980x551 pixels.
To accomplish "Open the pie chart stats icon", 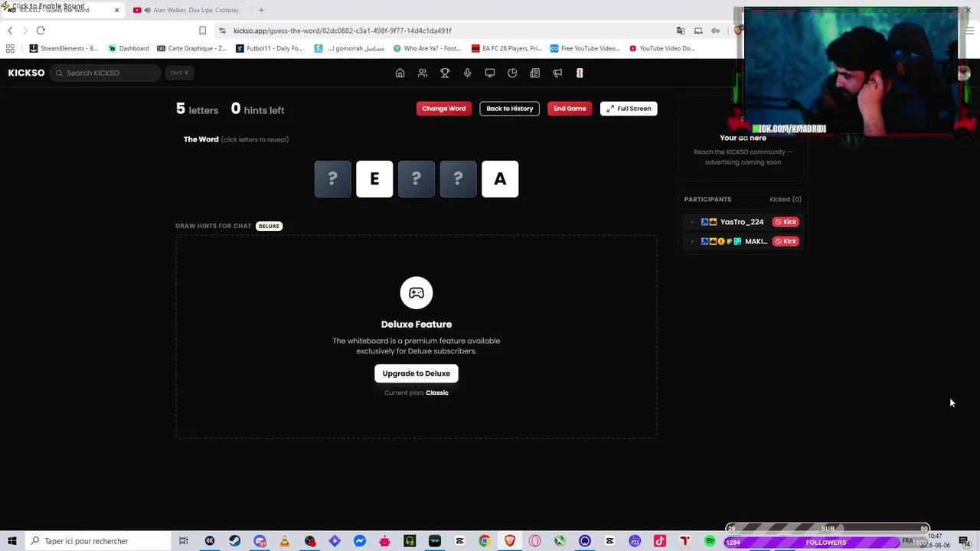I will (512, 73).
